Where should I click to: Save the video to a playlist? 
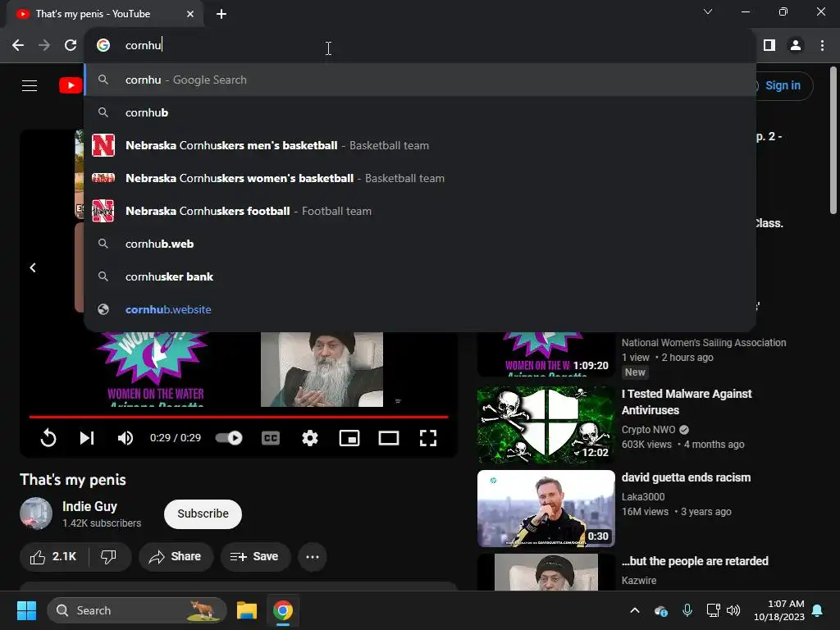[x=255, y=557]
